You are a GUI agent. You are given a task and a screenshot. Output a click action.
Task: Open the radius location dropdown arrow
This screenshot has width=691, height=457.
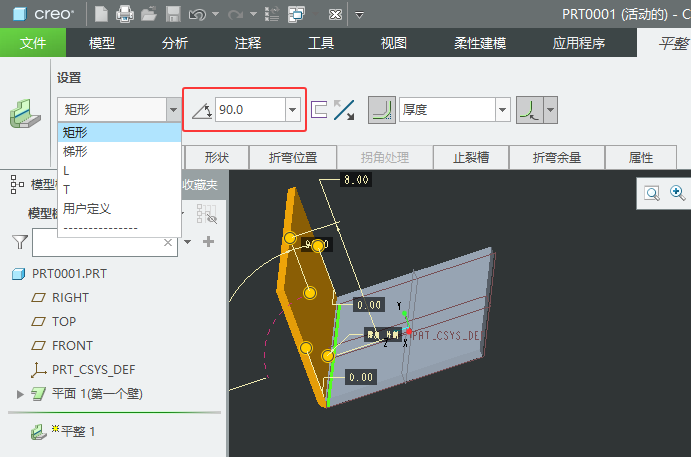coord(550,110)
